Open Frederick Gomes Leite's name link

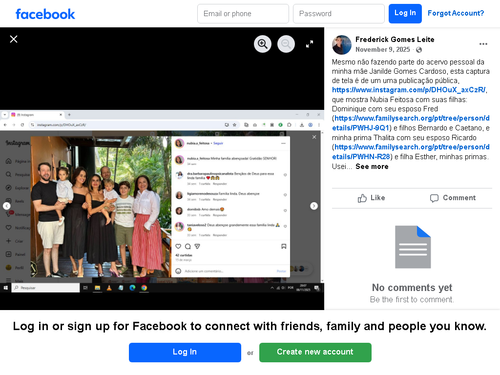395,39
